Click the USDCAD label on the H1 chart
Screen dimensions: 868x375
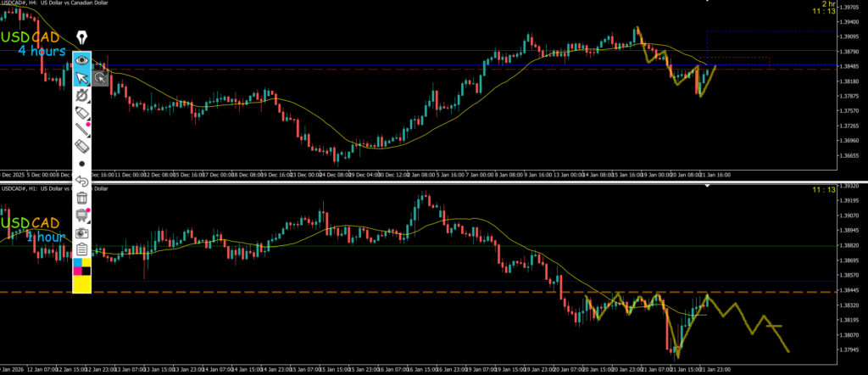[30, 223]
